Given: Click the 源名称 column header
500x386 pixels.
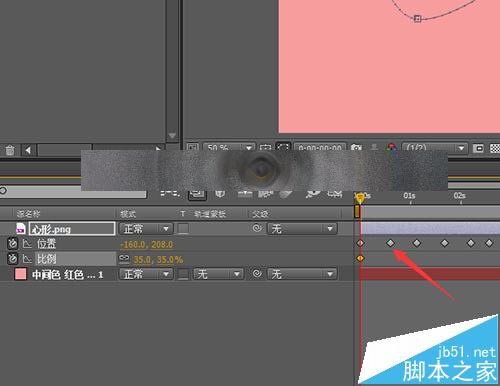Looking at the screenshot, I should 28,214.
